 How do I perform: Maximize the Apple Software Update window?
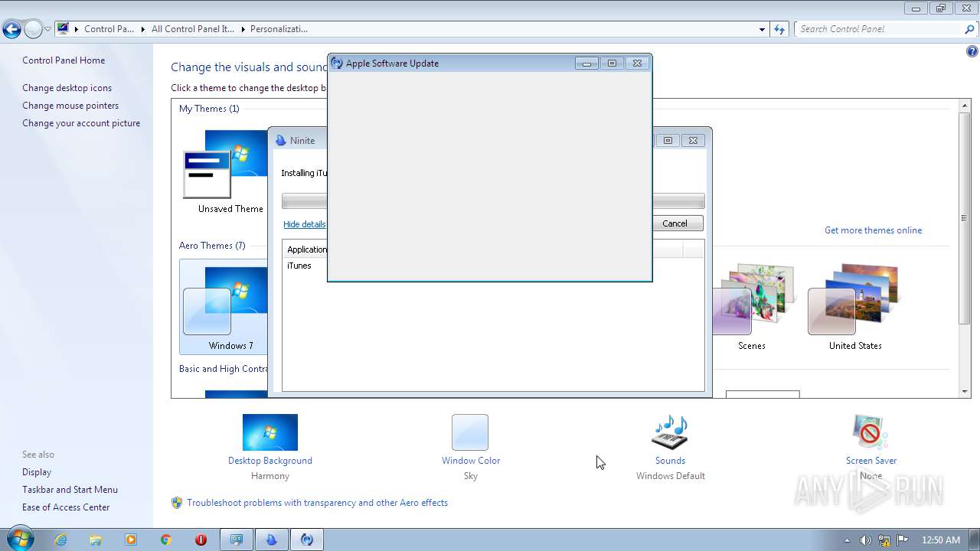pos(611,64)
